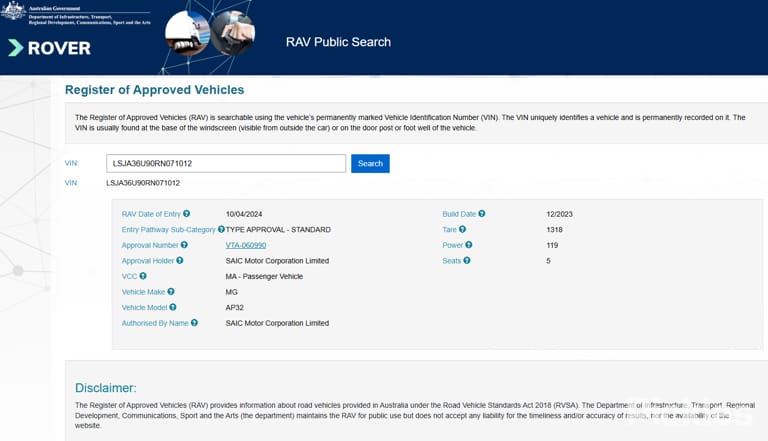The height and width of the screenshot is (441, 768).
Task: Click the Build Date help icon
Action: [x=482, y=214]
